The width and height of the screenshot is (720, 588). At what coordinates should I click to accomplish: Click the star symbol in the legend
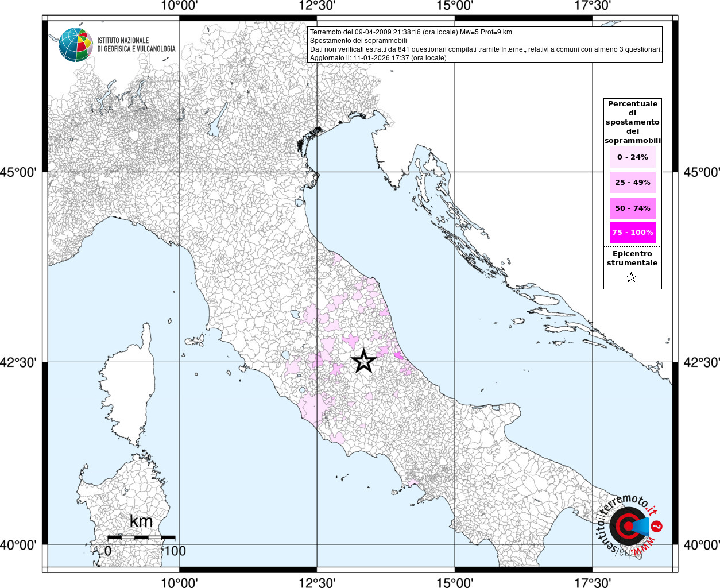[x=632, y=277]
